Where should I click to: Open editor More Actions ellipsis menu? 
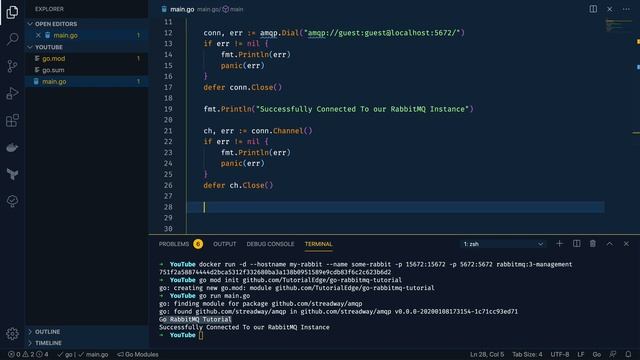click(626, 9)
